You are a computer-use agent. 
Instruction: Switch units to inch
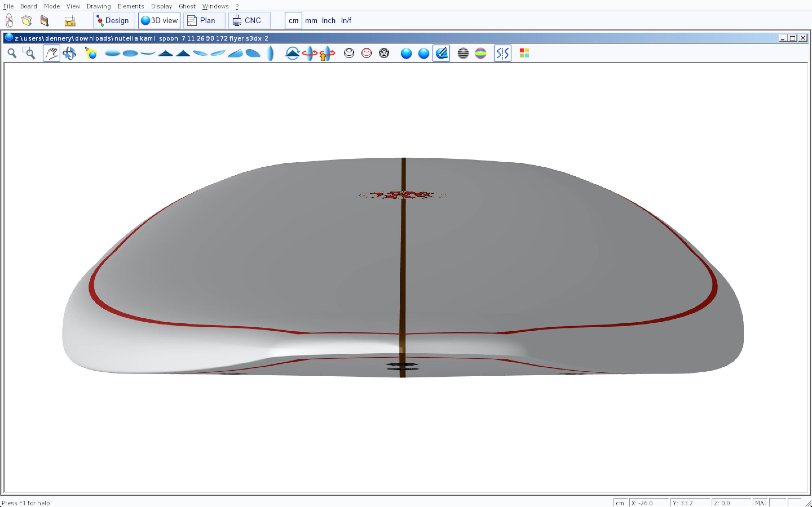pos(328,21)
